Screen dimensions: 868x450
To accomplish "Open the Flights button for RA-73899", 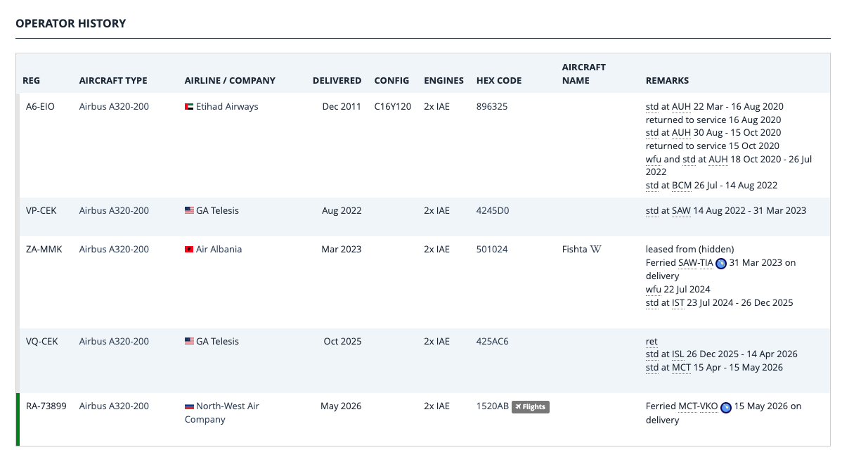I will 531,406.
